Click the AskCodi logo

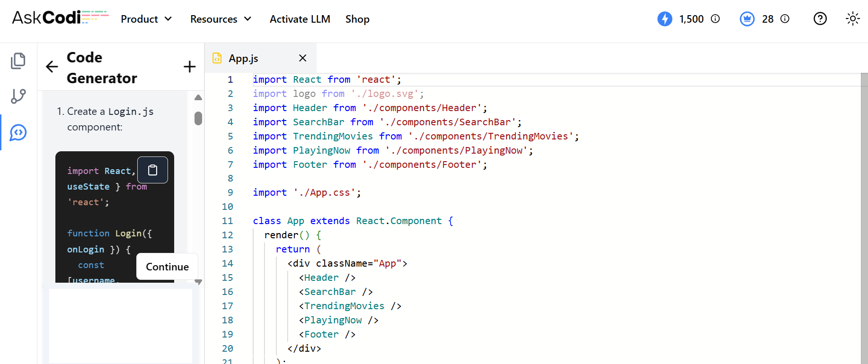pos(60,17)
